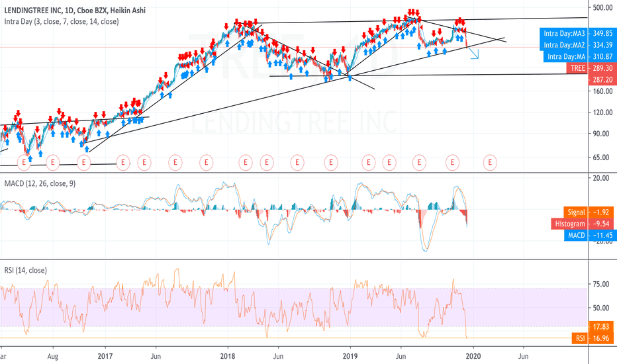Select the Histogram -9.54 value label
This screenshot has height=364, width=617.
(584, 224)
